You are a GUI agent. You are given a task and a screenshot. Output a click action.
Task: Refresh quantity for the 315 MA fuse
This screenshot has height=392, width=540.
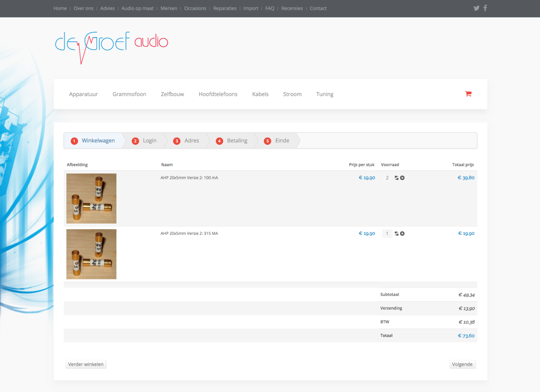[397, 234]
